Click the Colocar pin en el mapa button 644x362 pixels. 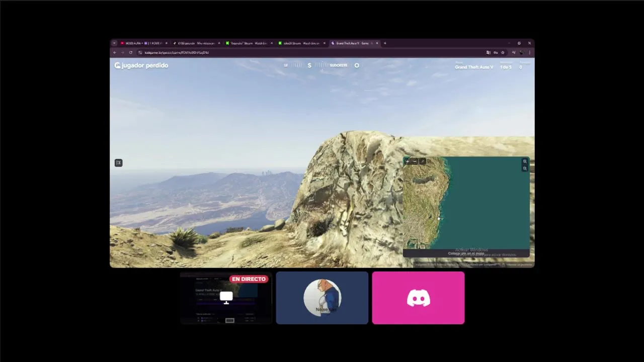coord(466,253)
